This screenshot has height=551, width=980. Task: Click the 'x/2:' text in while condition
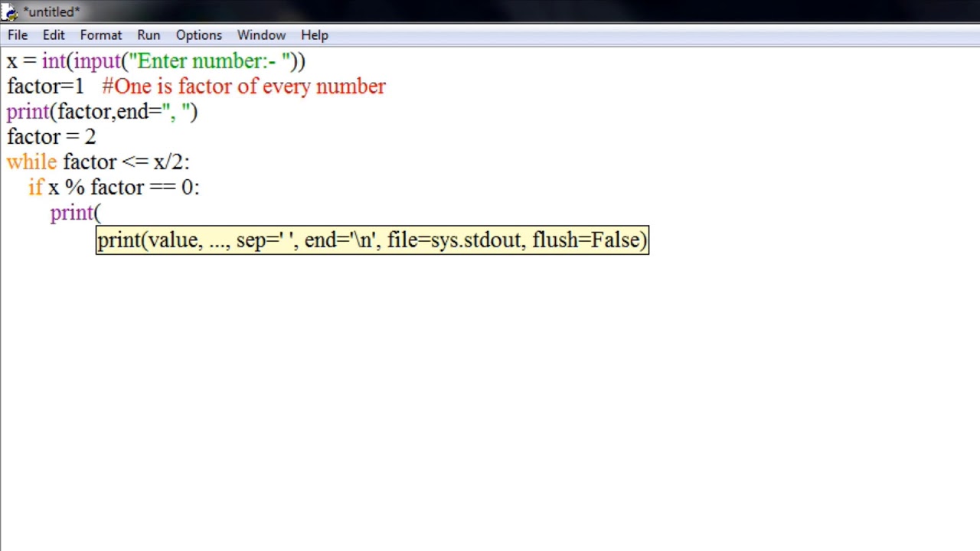(171, 162)
